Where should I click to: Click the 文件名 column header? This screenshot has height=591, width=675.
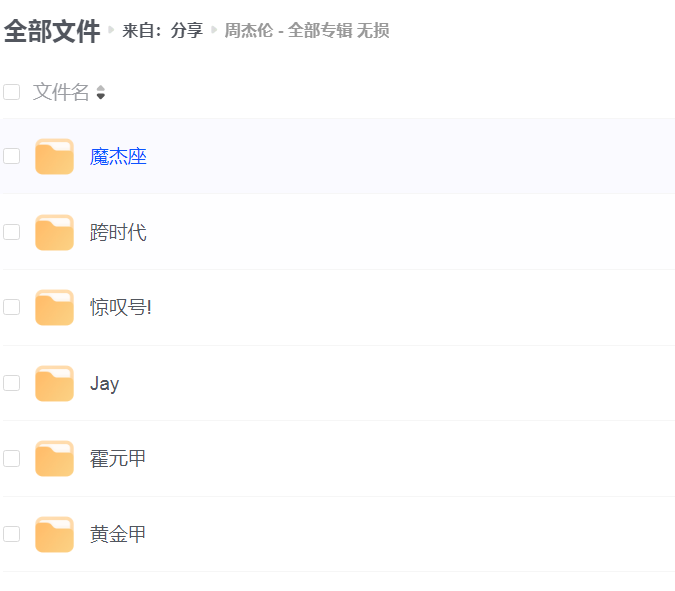pyautogui.click(x=61, y=92)
